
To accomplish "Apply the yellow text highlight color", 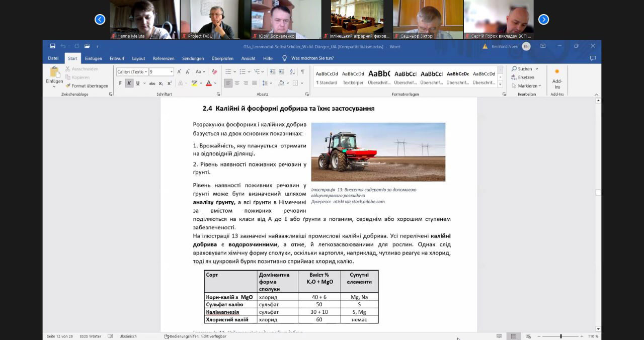I will coord(194,83).
